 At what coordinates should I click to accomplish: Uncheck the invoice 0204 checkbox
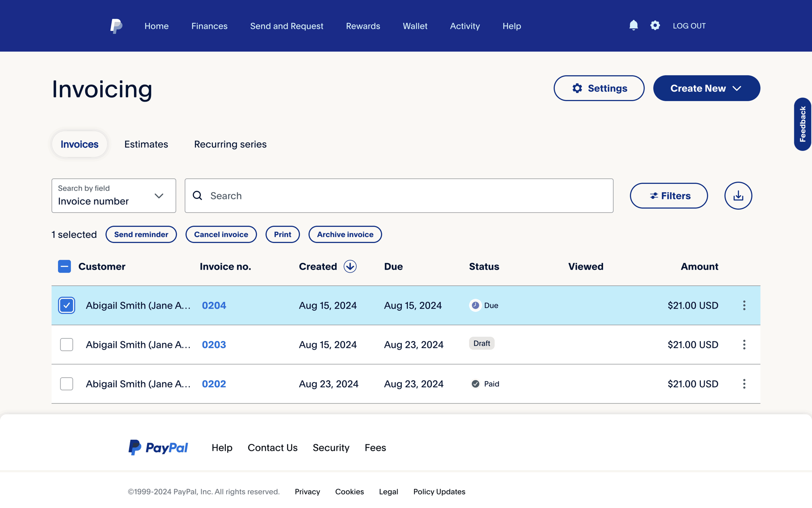[x=66, y=305]
